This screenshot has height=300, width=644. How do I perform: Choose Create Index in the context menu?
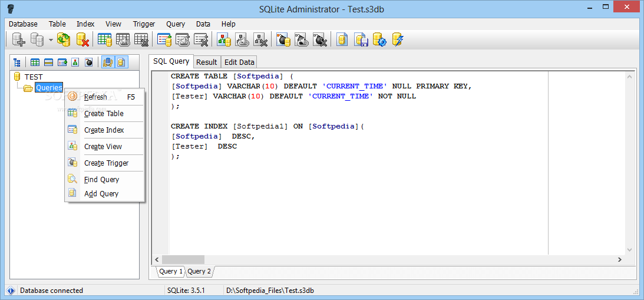click(x=104, y=130)
